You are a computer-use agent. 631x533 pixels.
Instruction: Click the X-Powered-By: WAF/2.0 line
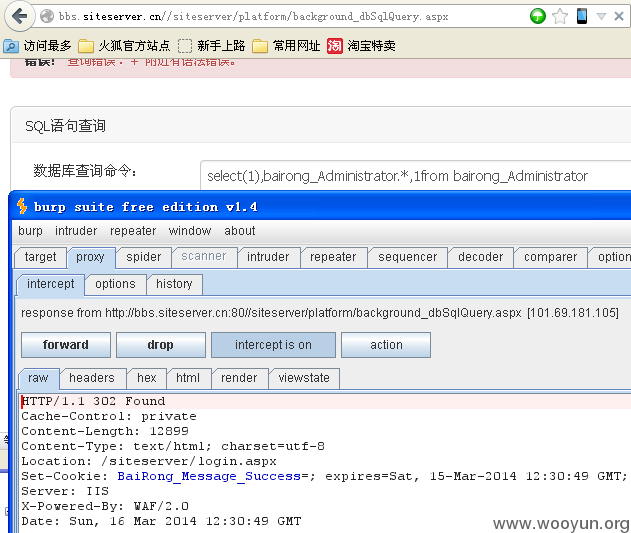click(x=105, y=506)
